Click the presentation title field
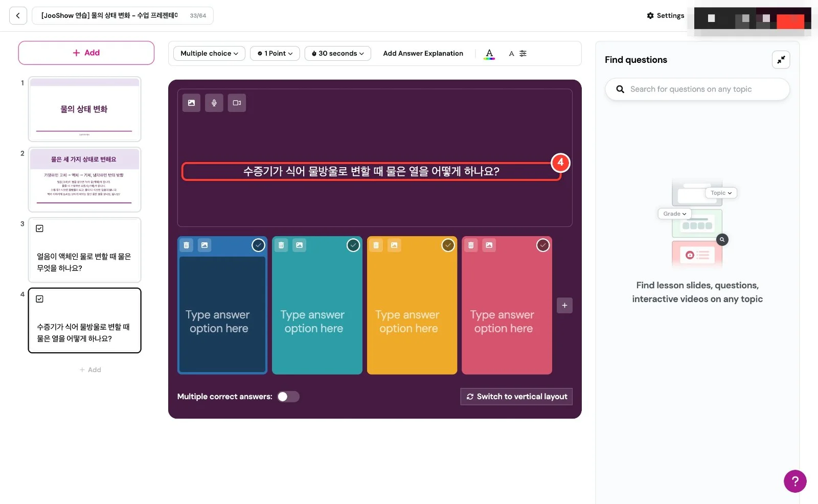The height and width of the screenshot is (504, 818). tap(123, 16)
